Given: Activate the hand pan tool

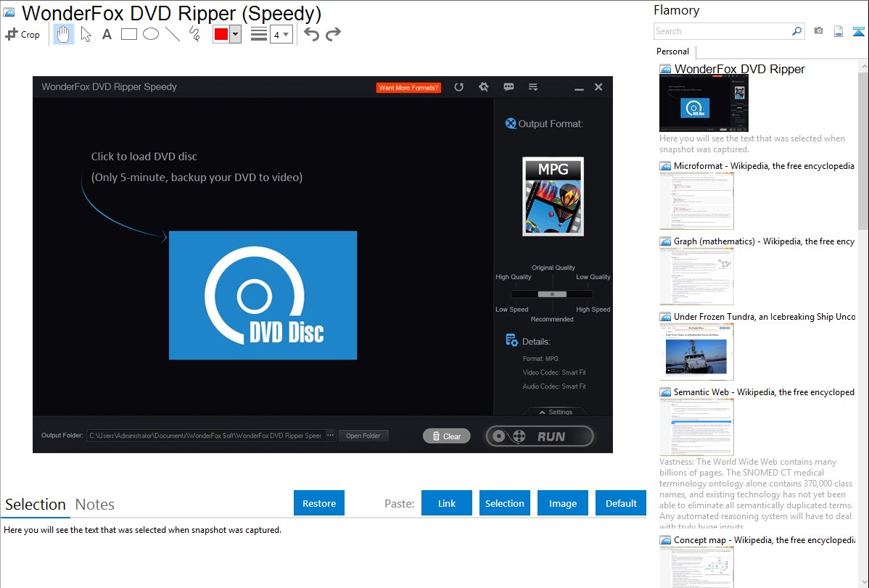Looking at the screenshot, I should coord(64,34).
